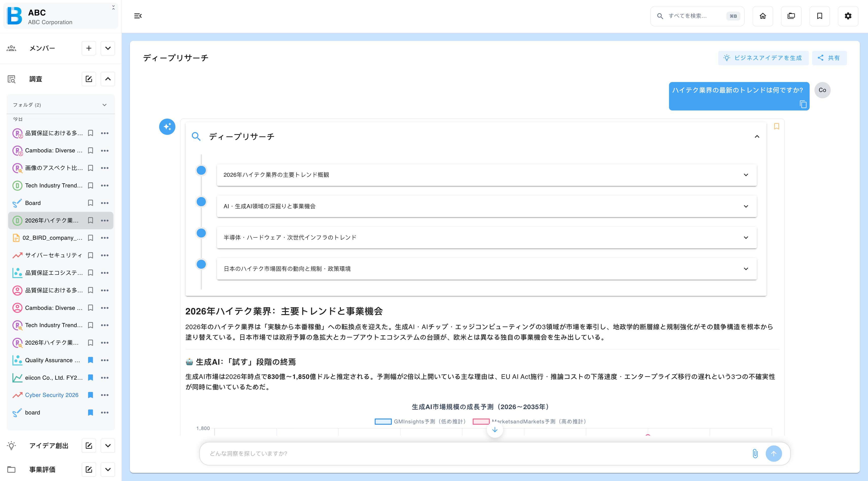Collapse the ディープリサーチ panel

point(757,137)
